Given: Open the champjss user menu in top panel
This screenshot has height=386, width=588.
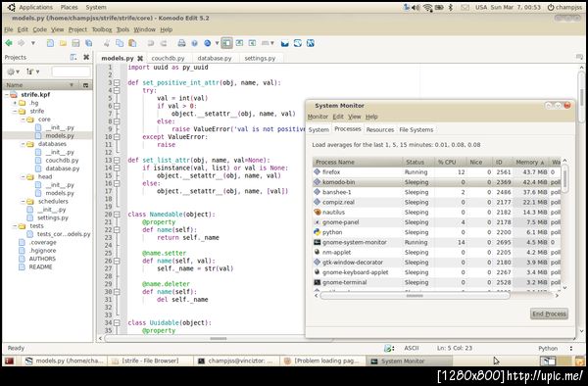Looking at the screenshot, I should pyautogui.click(x=564, y=8).
